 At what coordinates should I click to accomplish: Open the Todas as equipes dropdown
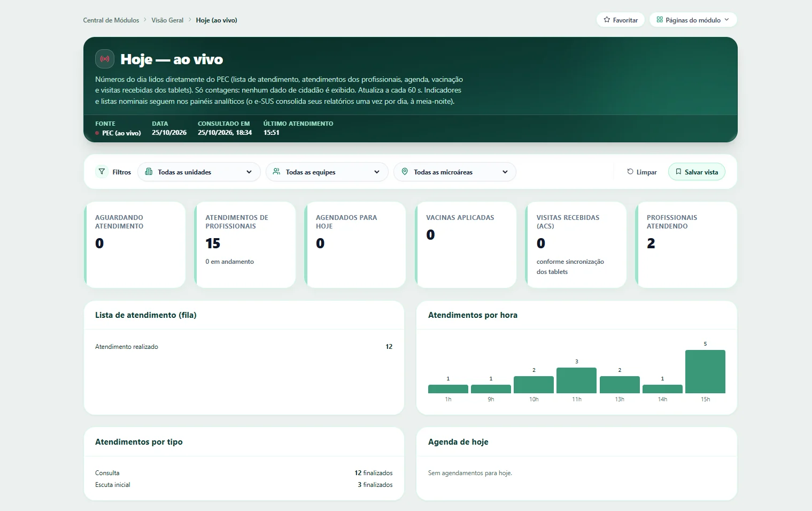[x=327, y=172]
